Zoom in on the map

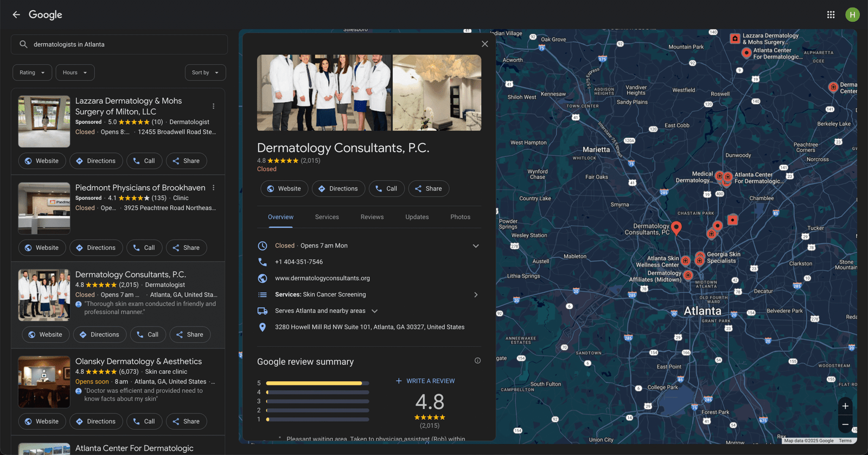pyautogui.click(x=845, y=406)
